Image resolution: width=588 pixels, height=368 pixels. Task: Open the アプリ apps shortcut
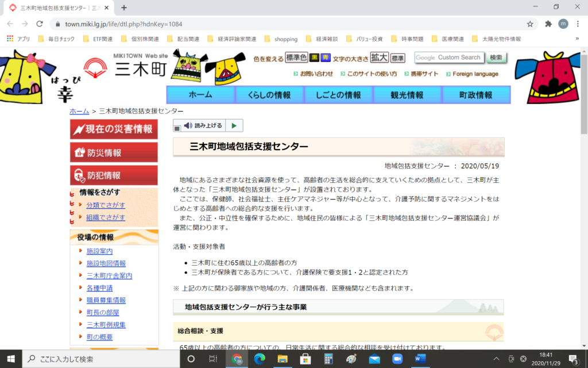tap(18, 39)
